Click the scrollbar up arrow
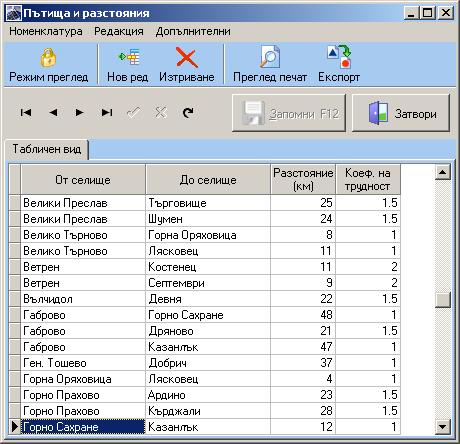The height and width of the screenshot is (444, 460). 443,172
